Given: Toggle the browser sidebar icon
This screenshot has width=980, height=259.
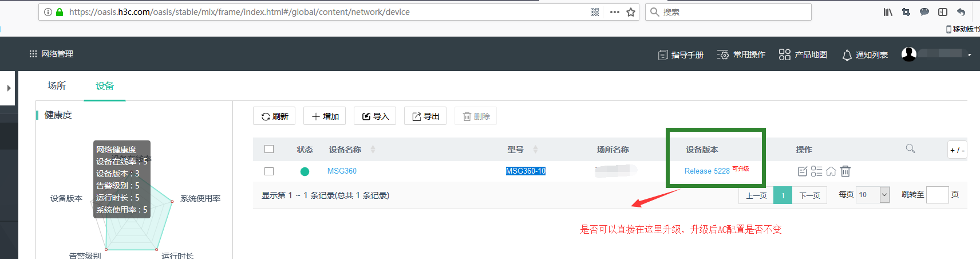Looking at the screenshot, I should (943, 12).
